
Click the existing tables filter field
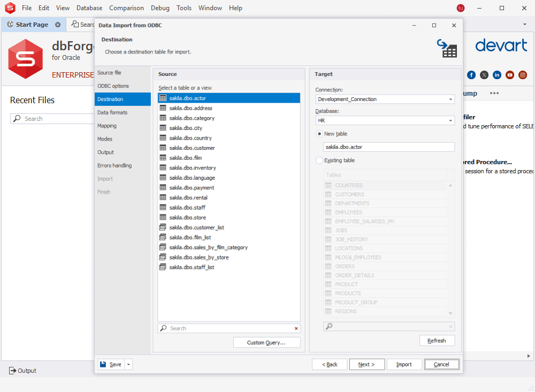coord(388,327)
